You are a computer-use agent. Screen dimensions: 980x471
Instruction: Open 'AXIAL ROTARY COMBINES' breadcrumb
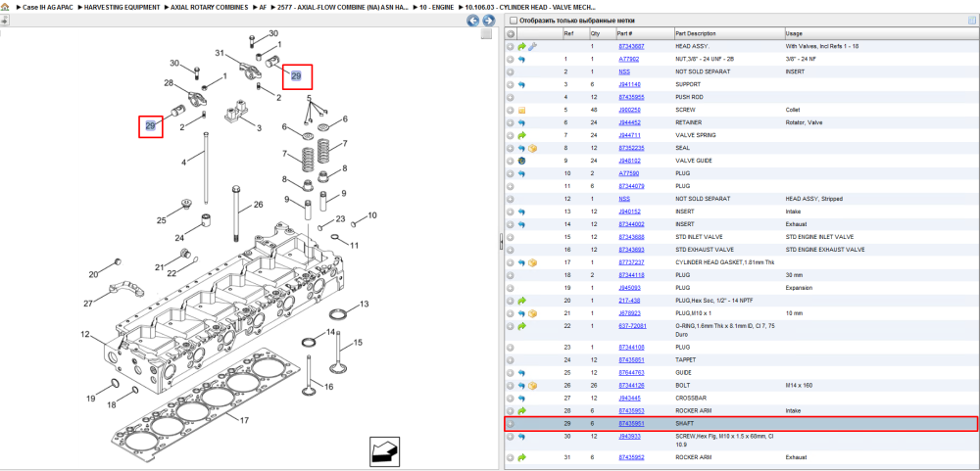[x=210, y=7]
